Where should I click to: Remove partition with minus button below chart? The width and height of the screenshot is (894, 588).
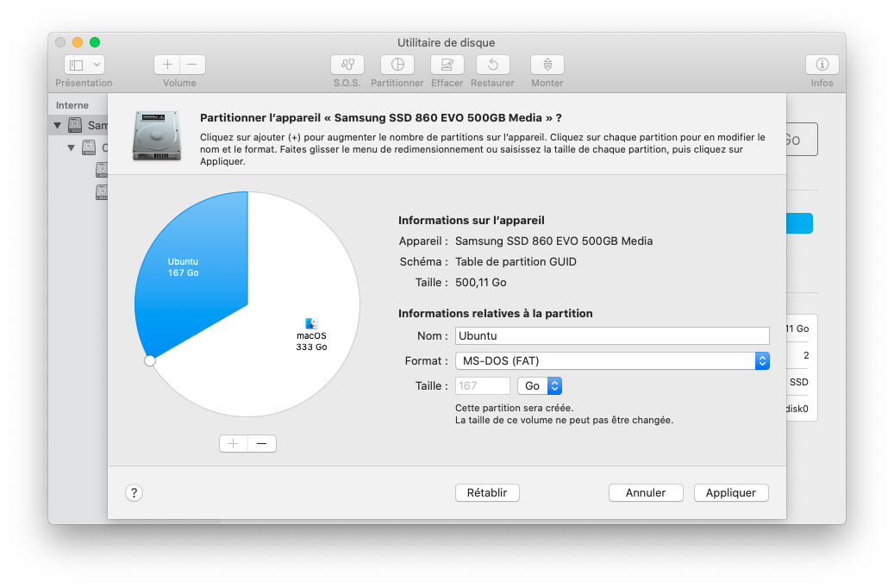262,443
